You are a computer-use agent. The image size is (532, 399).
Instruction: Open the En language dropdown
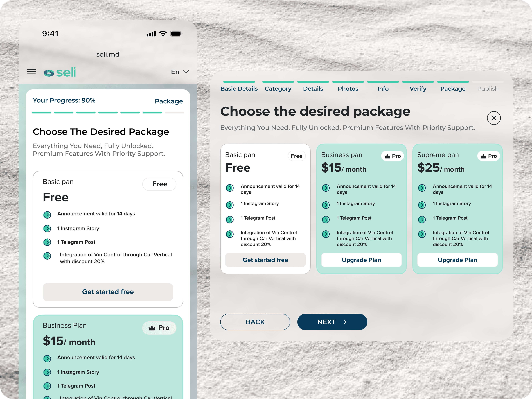pos(180,72)
